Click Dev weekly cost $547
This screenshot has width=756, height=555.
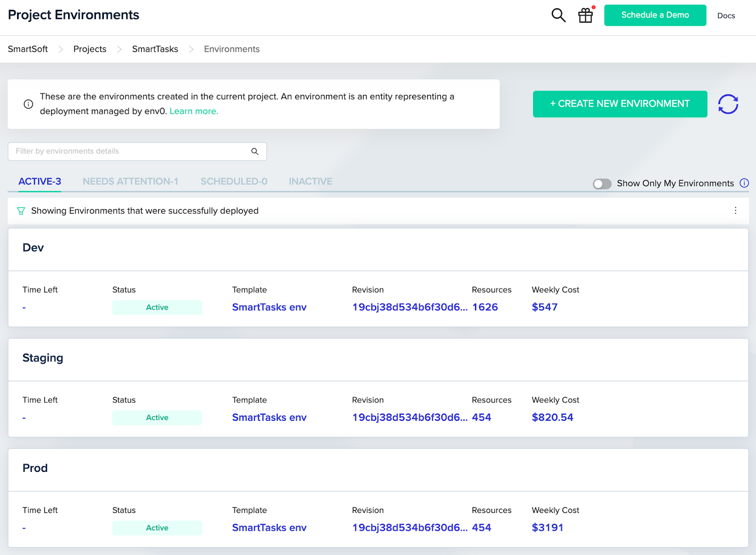pos(544,307)
